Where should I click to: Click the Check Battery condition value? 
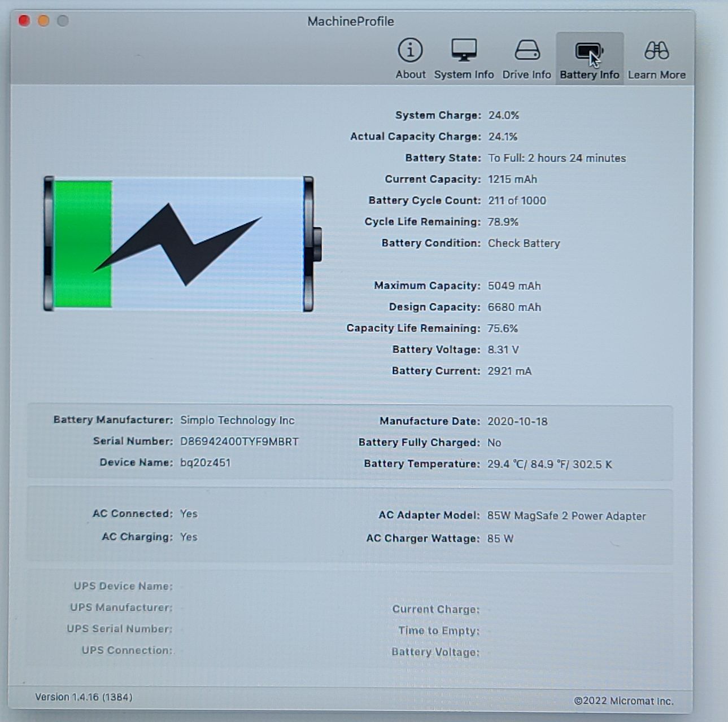point(524,243)
